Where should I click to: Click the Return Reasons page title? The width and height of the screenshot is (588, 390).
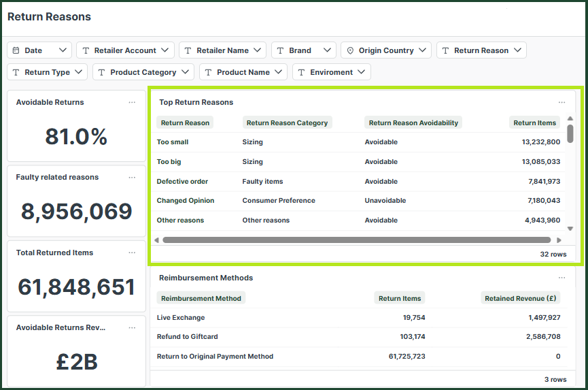(x=49, y=17)
